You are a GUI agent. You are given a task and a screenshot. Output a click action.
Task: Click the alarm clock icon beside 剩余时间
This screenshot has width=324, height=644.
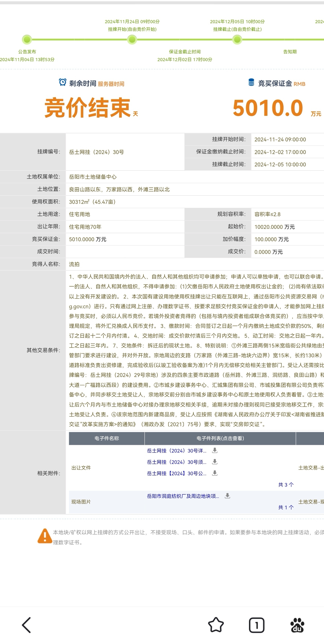tap(62, 82)
